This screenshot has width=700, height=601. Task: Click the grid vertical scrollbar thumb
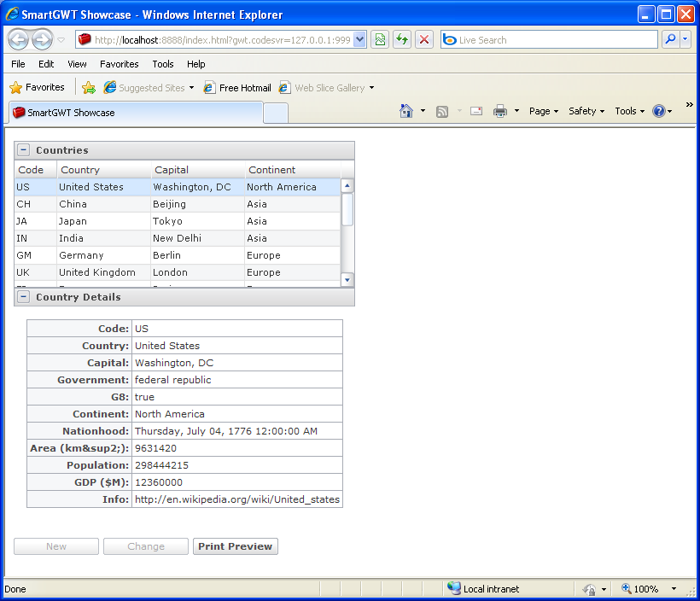pos(347,209)
